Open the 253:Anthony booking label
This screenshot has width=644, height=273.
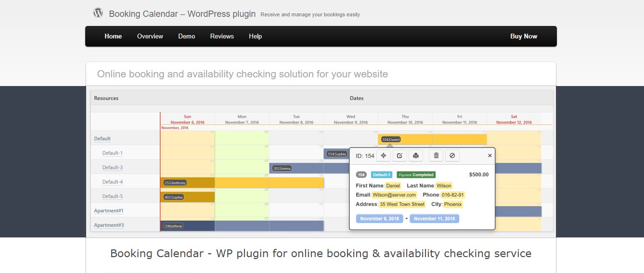tap(175, 183)
